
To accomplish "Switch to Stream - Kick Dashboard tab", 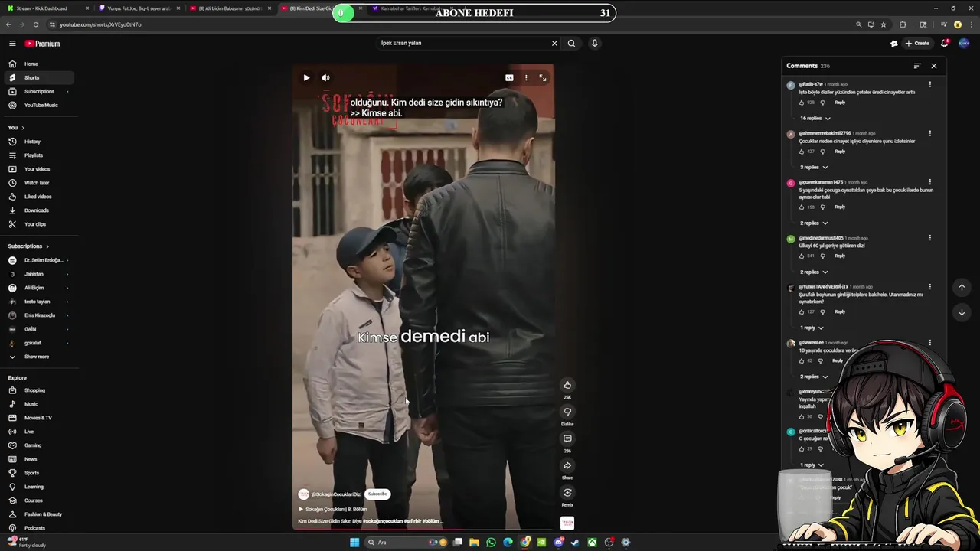I will 46,8.
